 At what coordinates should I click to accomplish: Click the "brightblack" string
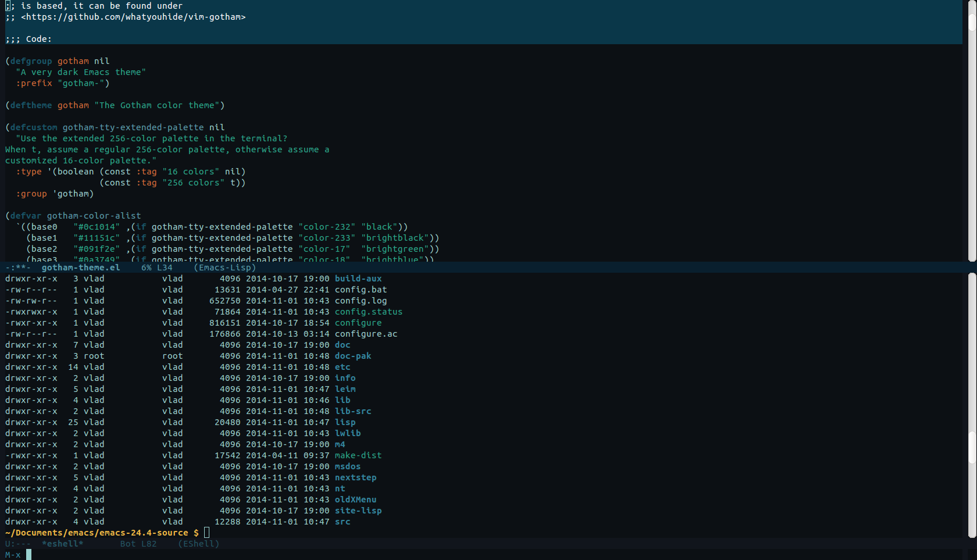(395, 238)
